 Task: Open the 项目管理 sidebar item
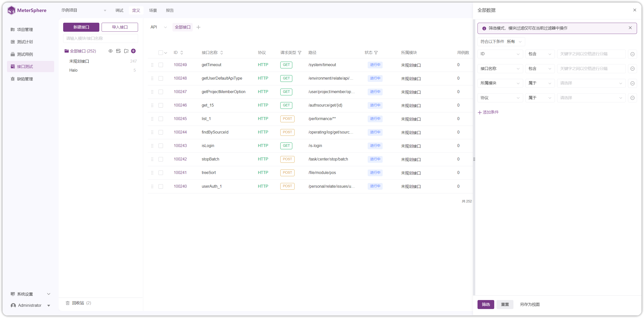(x=30, y=29)
